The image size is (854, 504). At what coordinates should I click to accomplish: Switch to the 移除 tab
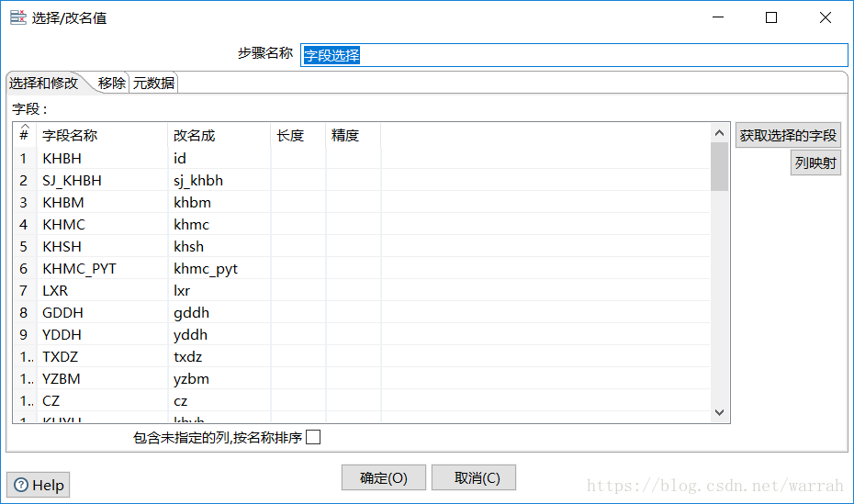coord(112,83)
